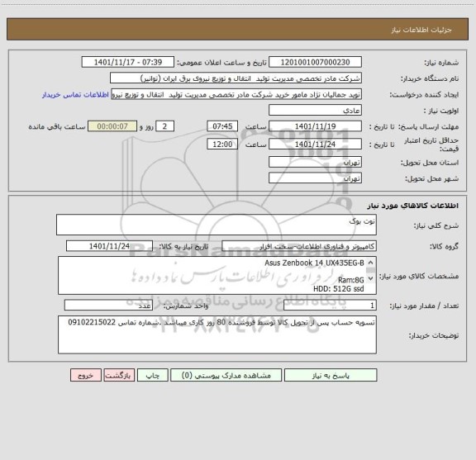Click 'Ram:8G' specification line
The width and height of the screenshot is (476, 460).
(x=351, y=280)
